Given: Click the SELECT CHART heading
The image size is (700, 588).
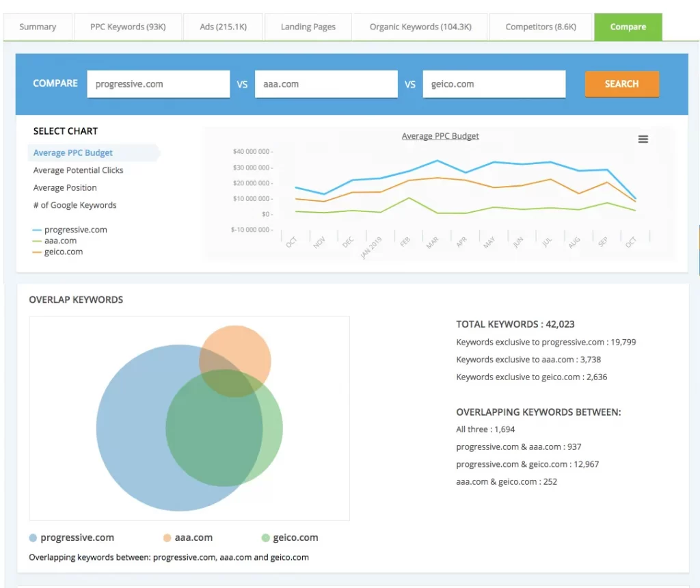Looking at the screenshot, I should 65,131.
